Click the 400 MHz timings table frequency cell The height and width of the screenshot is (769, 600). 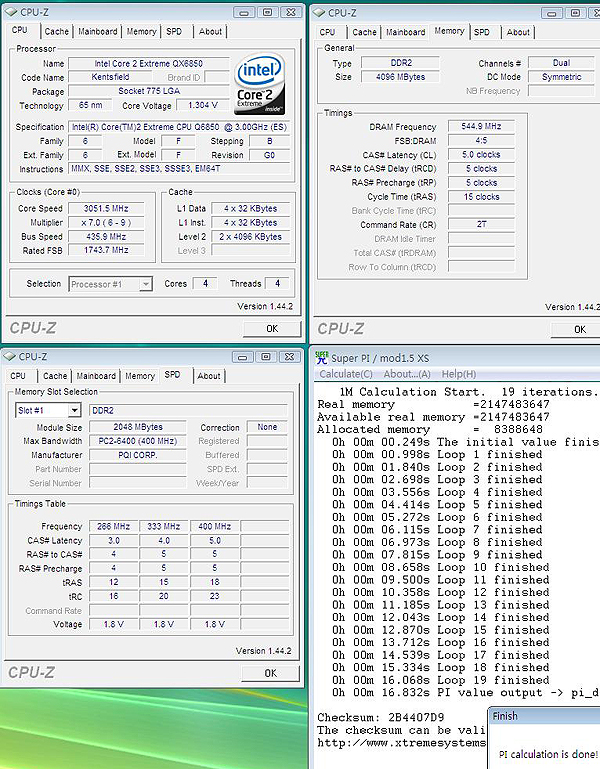[x=214, y=527]
